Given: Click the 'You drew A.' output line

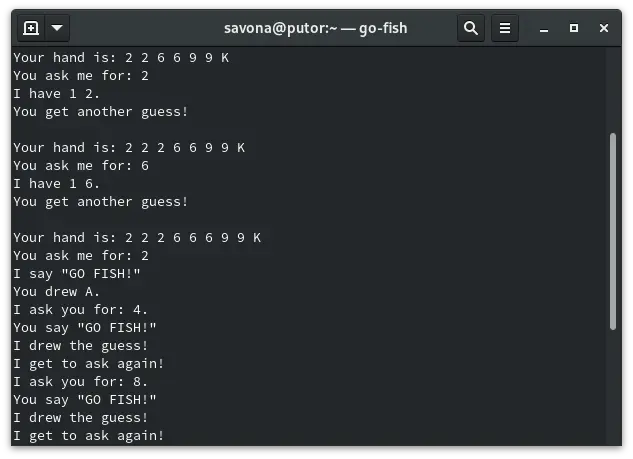Looking at the screenshot, I should point(56,291).
